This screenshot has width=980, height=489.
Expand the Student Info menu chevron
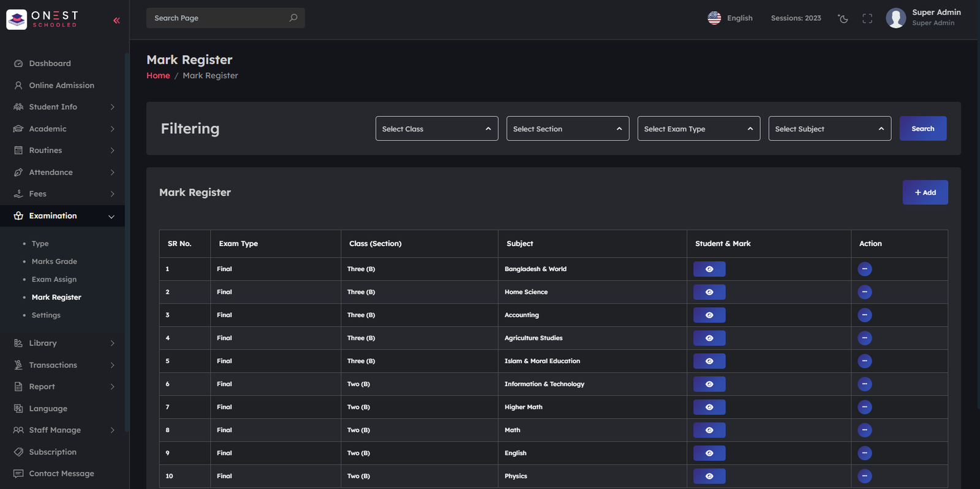112,106
